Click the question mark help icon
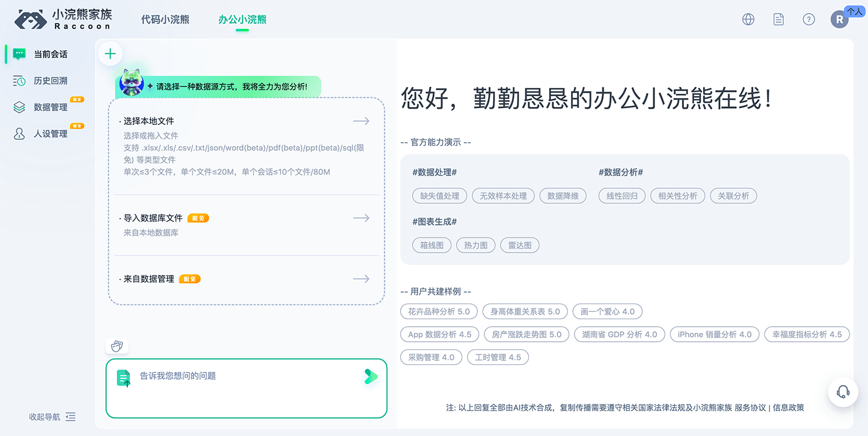Image resolution: width=868 pixels, height=436 pixels. pos(808,19)
